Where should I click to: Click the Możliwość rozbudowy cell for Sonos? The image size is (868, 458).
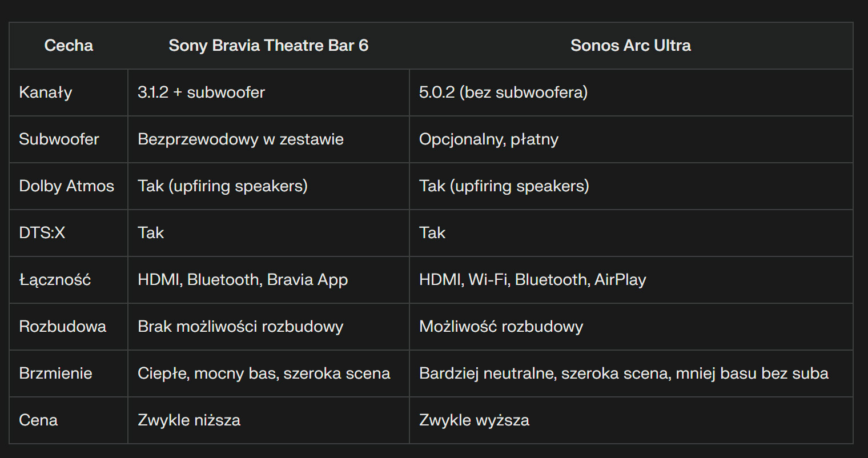631,327
